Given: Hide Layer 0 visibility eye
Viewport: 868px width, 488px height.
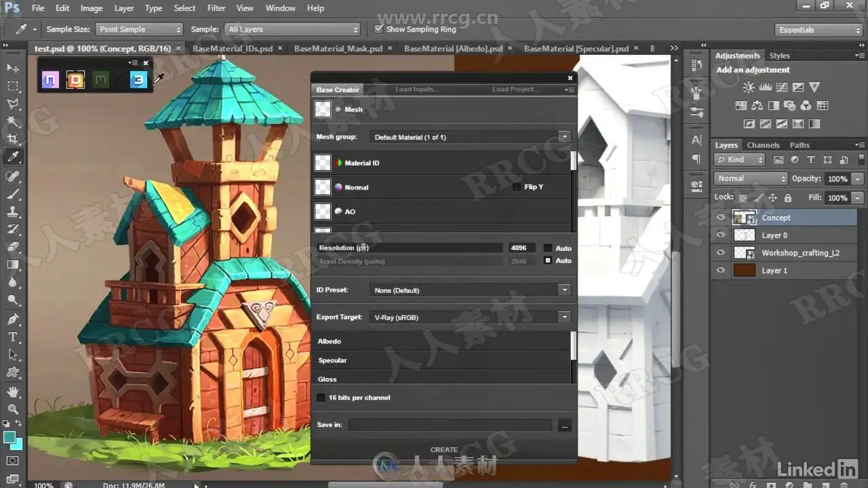Looking at the screenshot, I should coord(721,235).
